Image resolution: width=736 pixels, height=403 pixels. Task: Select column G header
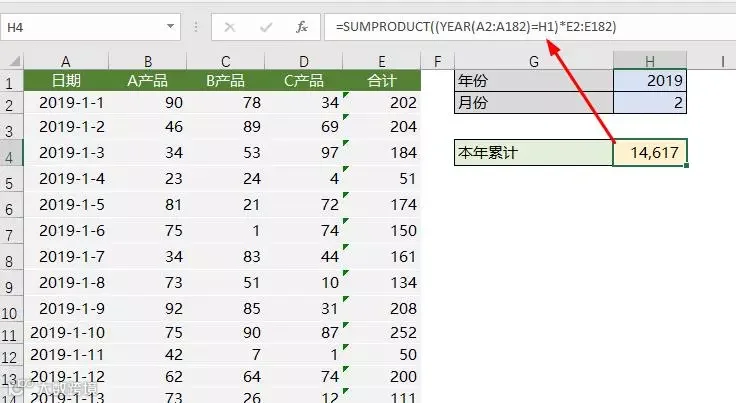pos(534,61)
